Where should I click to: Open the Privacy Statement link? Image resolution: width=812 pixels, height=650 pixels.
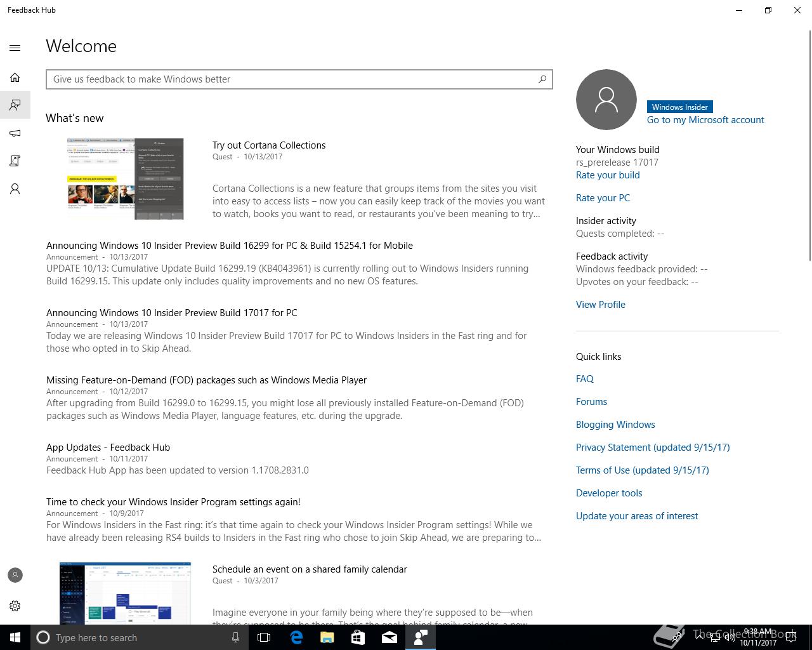653,448
